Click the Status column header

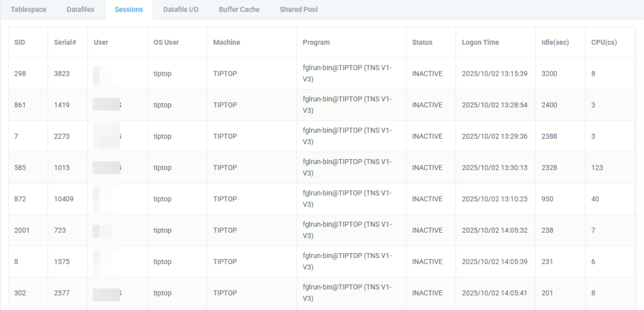click(x=422, y=43)
